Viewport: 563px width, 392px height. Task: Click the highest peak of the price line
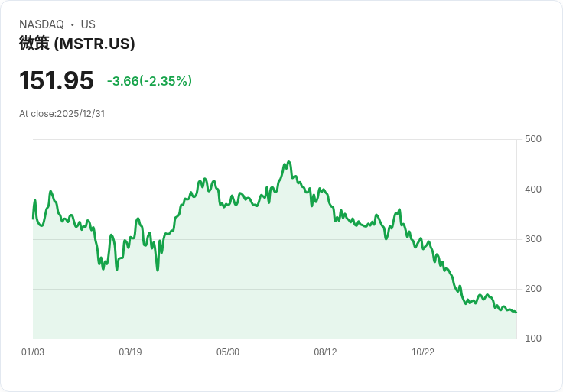tap(288, 162)
